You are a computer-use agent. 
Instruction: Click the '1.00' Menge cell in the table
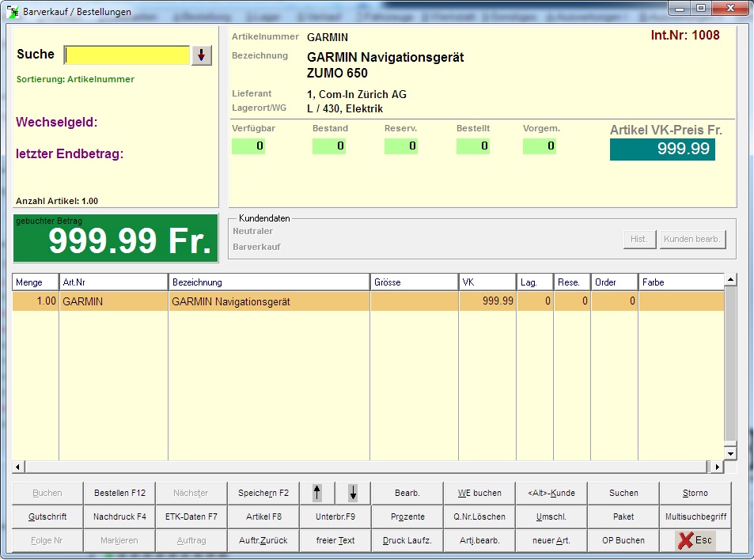(36, 301)
